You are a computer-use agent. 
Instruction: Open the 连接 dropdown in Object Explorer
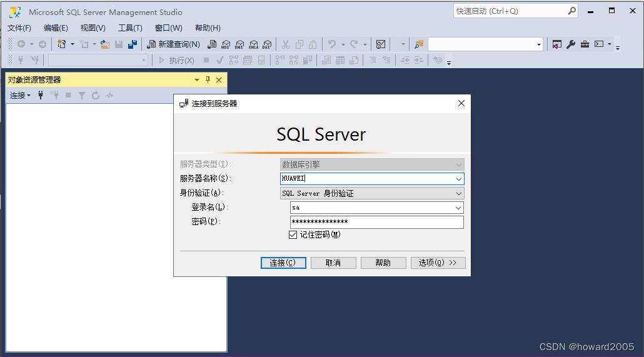pos(20,95)
